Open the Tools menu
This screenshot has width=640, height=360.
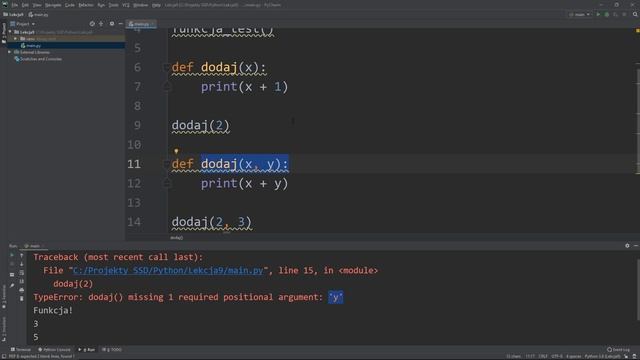113,5
